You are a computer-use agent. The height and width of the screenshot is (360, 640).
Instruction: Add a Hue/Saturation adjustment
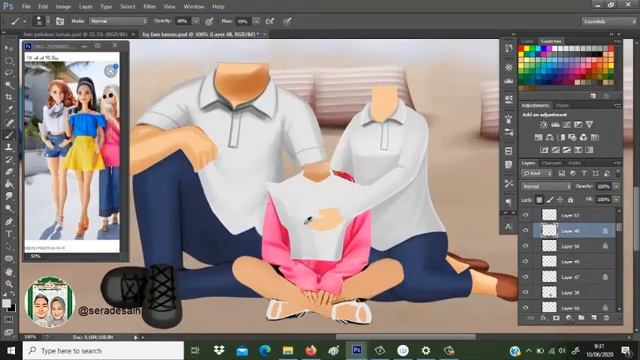click(x=538, y=137)
